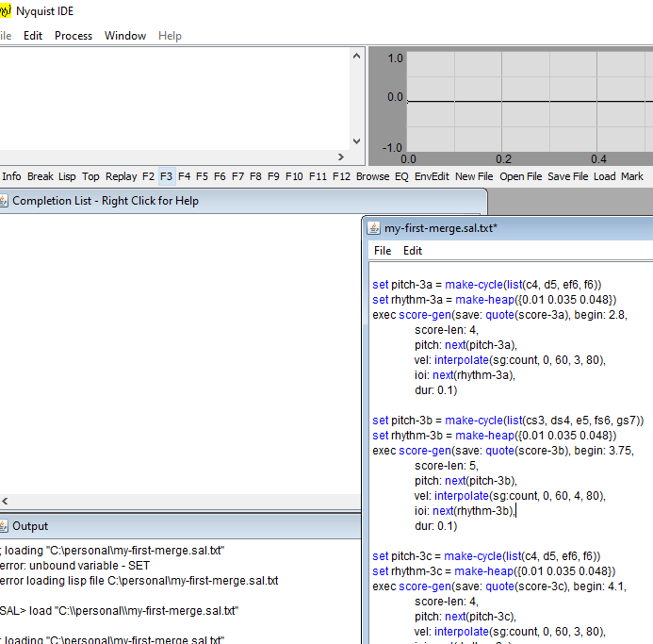Viewport: 653px width, 644px height.
Task: Click the 'set rhythm-3b' code line
Action: [495, 436]
